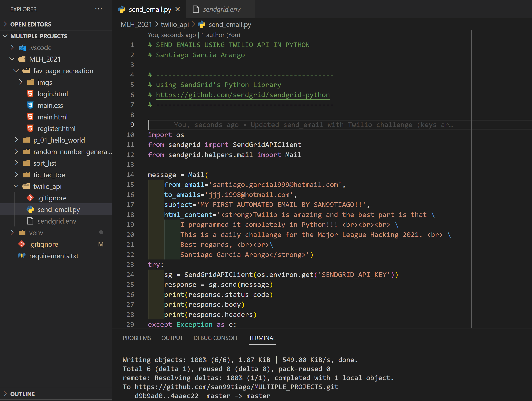Click the git blame authorship annotation above line 1

pos(194,35)
